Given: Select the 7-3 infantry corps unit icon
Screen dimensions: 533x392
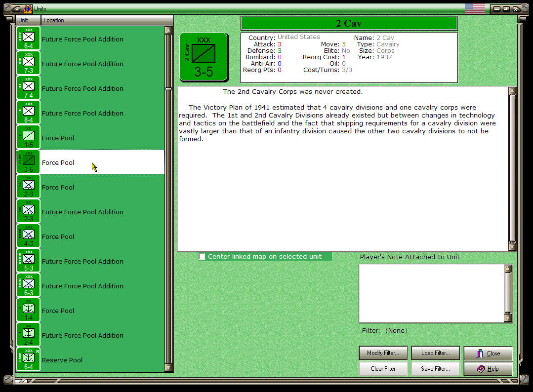Looking at the screenshot, I should (28, 63).
